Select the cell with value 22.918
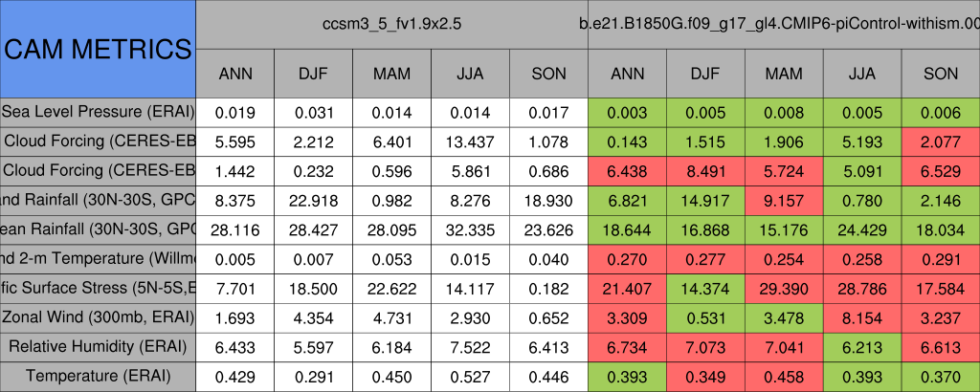 313,200
